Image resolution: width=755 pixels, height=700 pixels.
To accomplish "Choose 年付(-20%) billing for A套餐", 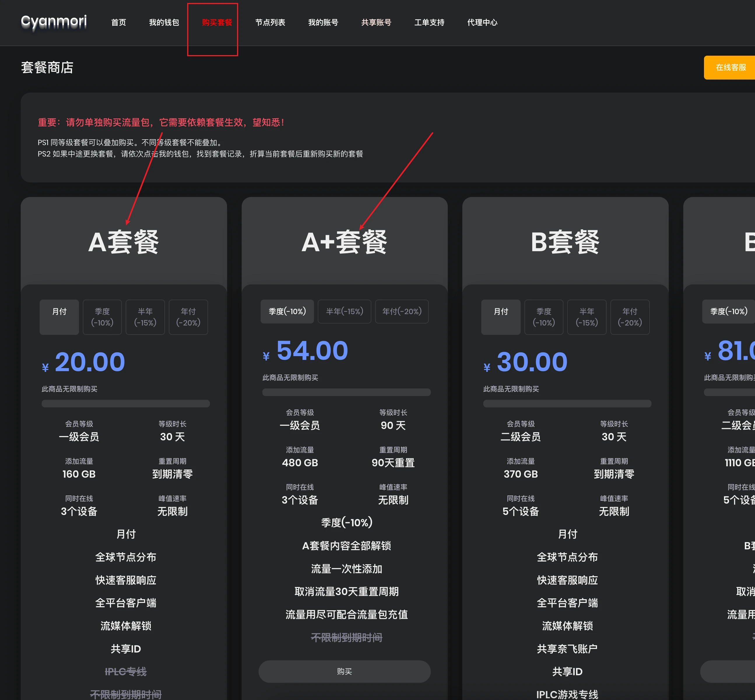I will pos(188,317).
